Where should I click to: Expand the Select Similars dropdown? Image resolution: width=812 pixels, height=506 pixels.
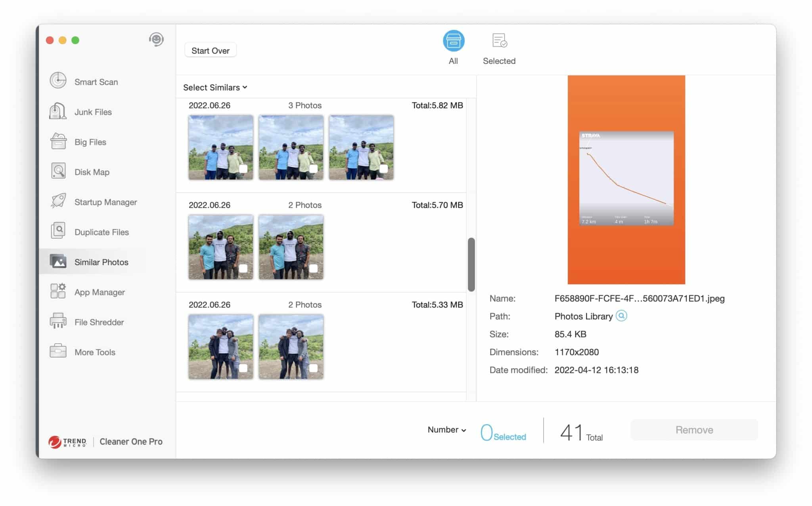coord(215,87)
